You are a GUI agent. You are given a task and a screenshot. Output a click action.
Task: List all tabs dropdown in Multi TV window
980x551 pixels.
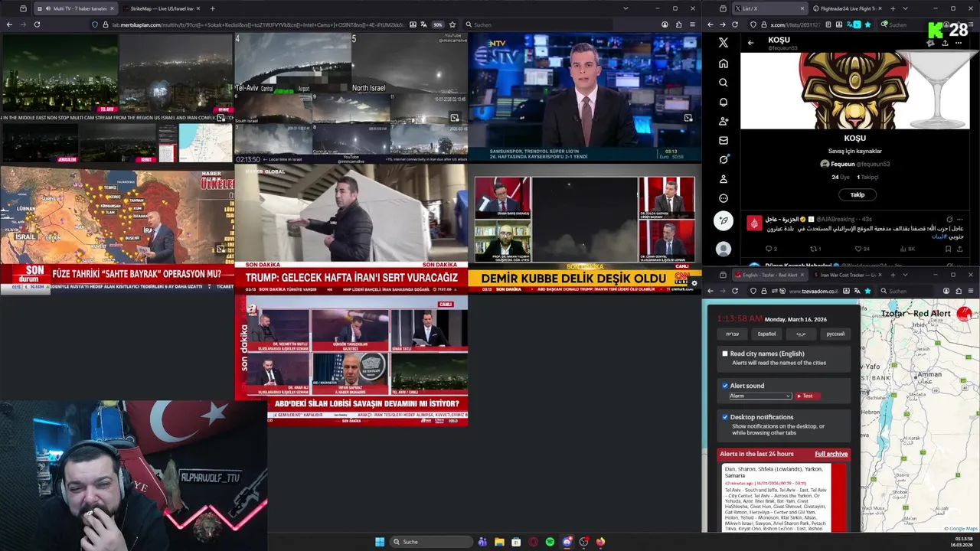[x=626, y=8]
